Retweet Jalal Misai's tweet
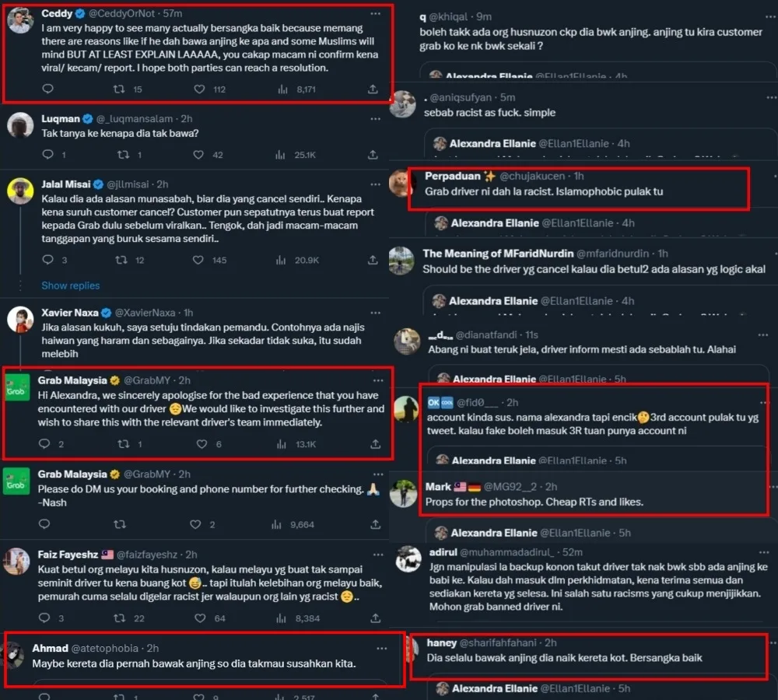Screen dimensions: 778x700 121,260
